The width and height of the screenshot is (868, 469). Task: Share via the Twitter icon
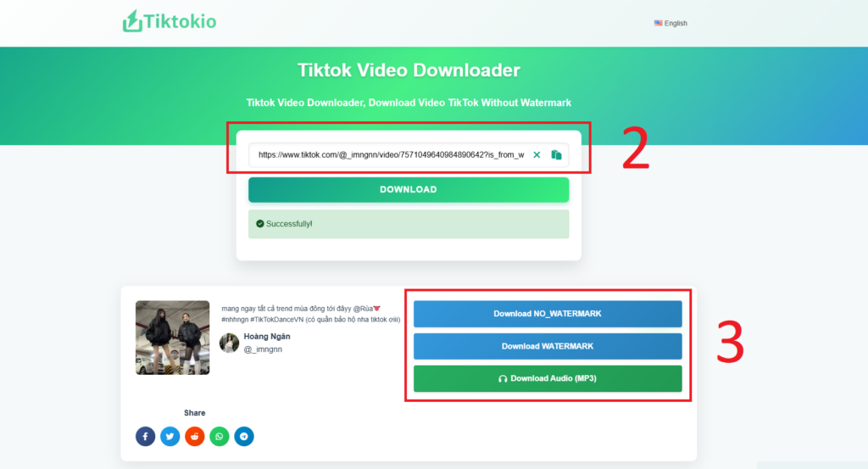pyautogui.click(x=170, y=437)
